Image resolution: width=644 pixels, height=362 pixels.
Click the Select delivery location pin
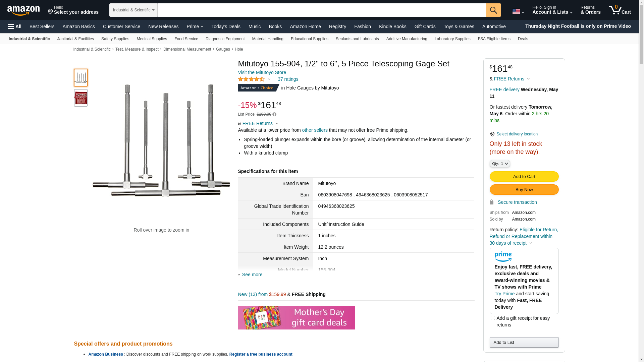point(492,134)
